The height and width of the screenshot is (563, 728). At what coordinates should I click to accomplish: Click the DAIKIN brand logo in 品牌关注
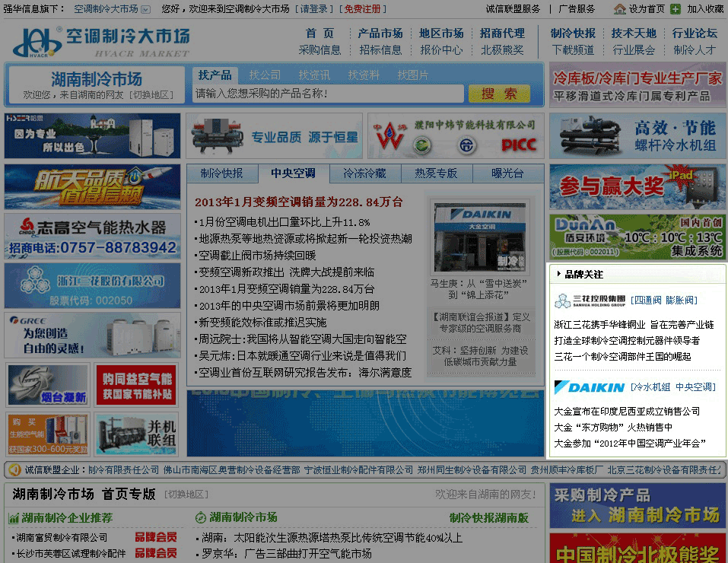coord(590,387)
